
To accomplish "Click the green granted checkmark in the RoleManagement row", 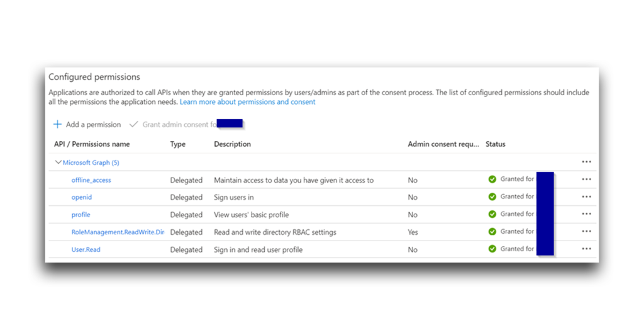I will pos(492,231).
